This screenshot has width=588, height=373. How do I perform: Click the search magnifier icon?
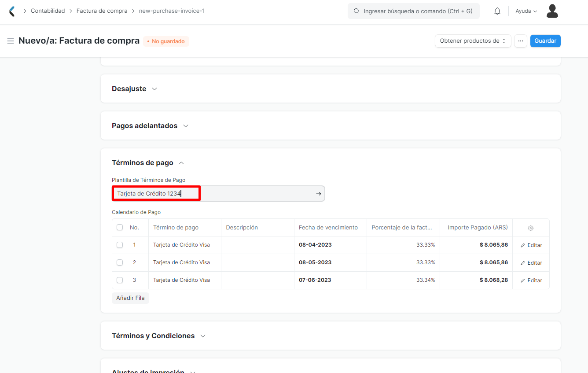point(356,11)
